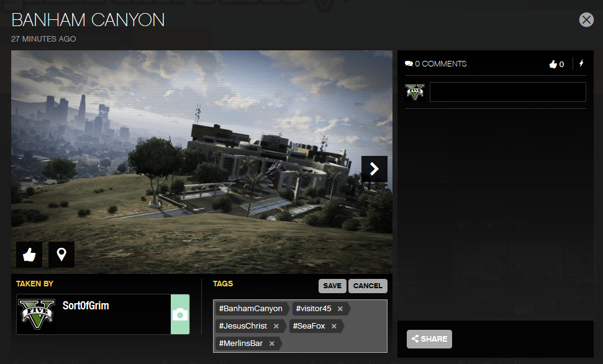
Task: Click the #MerlinsBar tag label
Action: 241,344
